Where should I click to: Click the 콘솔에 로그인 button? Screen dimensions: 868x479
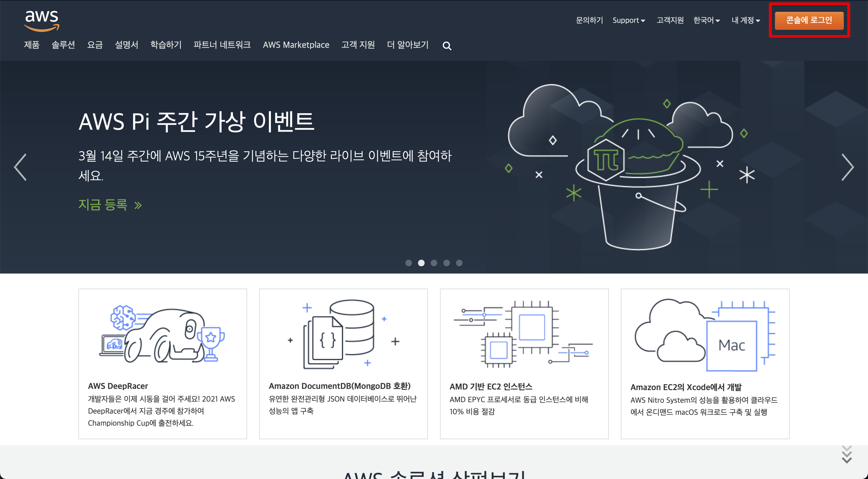pos(809,20)
